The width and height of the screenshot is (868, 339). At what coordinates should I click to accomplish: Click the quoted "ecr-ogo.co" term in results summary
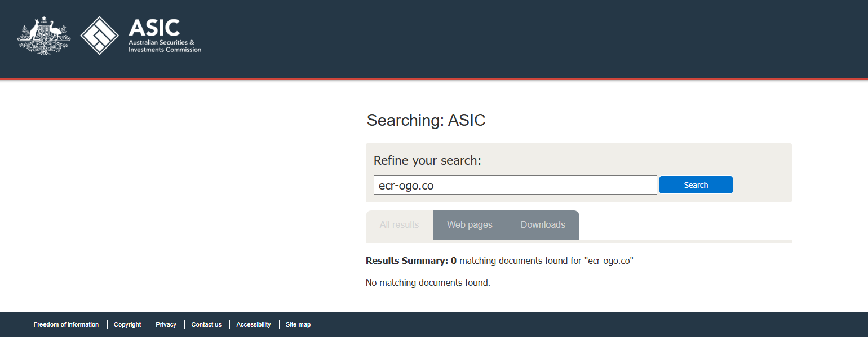pyautogui.click(x=609, y=261)
